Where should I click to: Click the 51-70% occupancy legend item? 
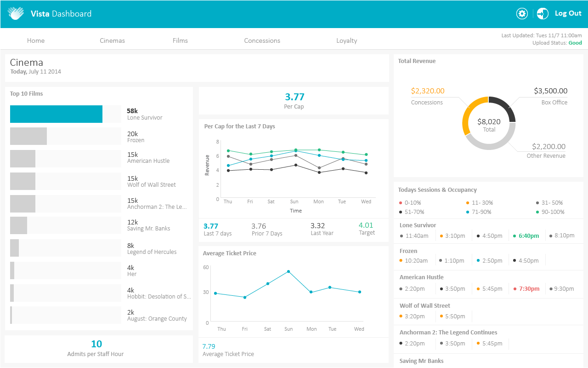(x=412, y=212)
